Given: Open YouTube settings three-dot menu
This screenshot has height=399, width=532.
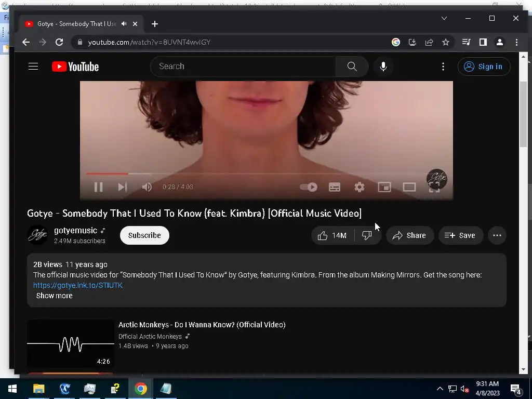Looking at the screenshot, I should pos(443,66).
